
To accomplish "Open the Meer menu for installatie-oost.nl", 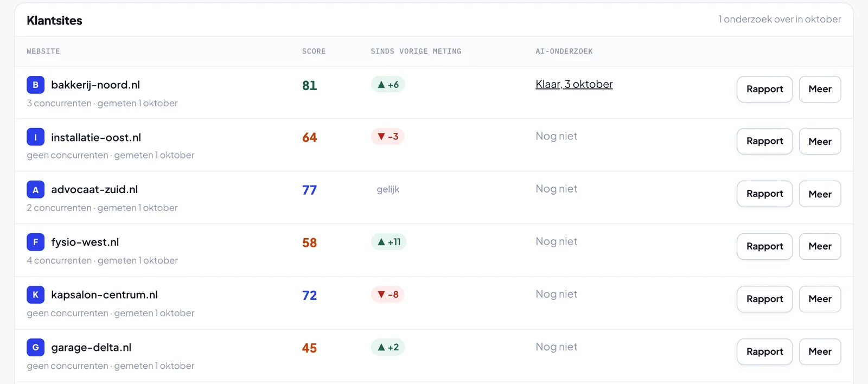I will pos(820,141).
